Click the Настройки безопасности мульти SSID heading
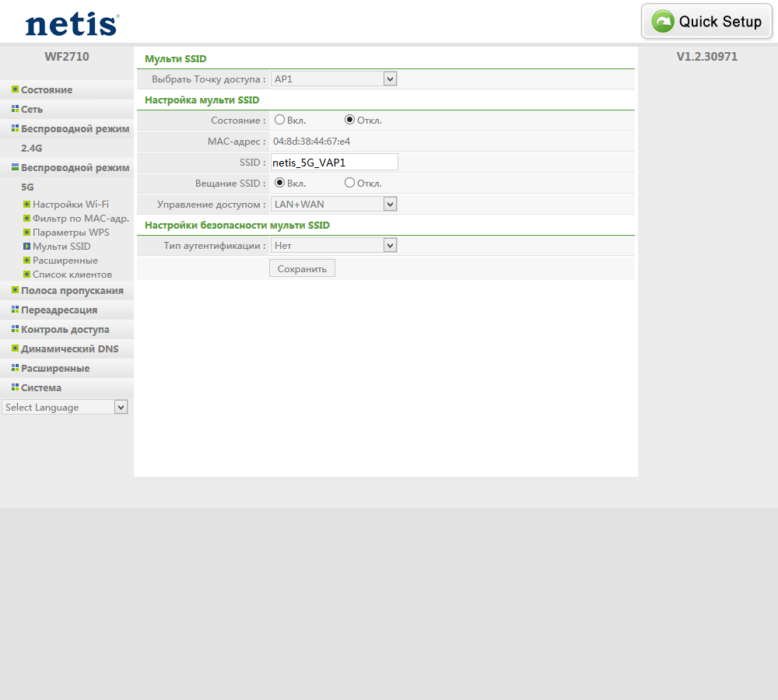Image resolution: width=778 pixels, height=700 pixels. pos(237,226)
